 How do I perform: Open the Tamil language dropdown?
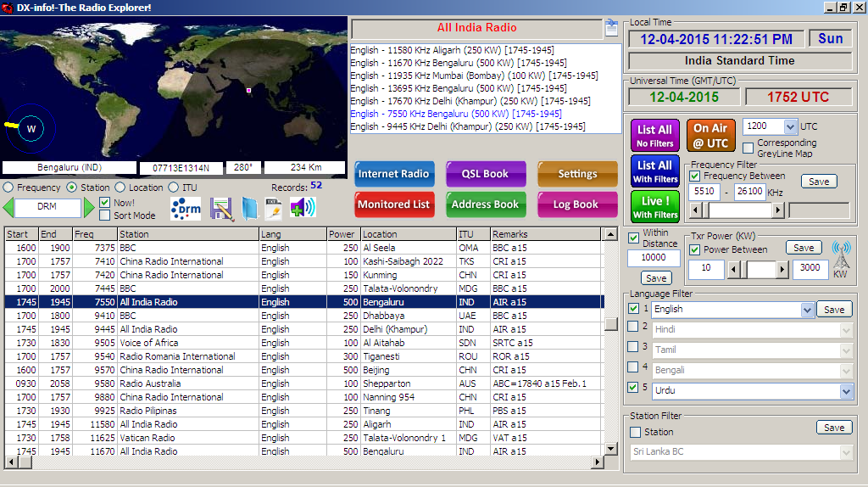[846, 350]
